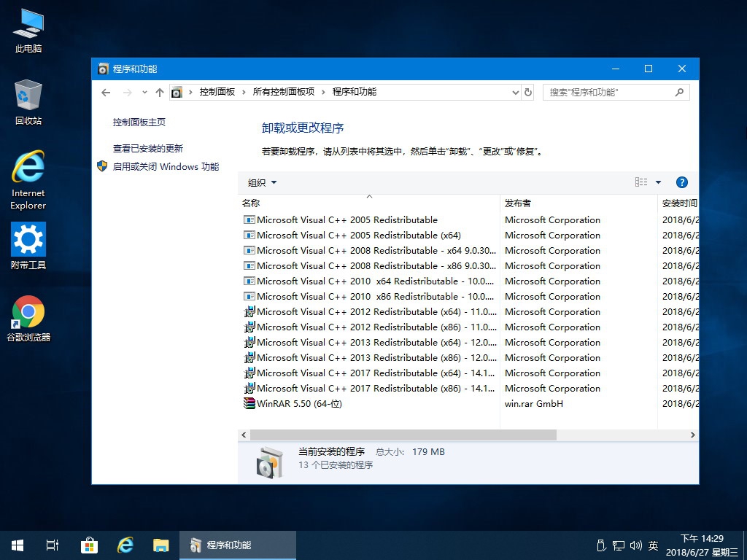This screenshot has height=560, width=747.
Task: Expand chevron after 控制面板 breadcrumb
Action: [x=244, y=92]
